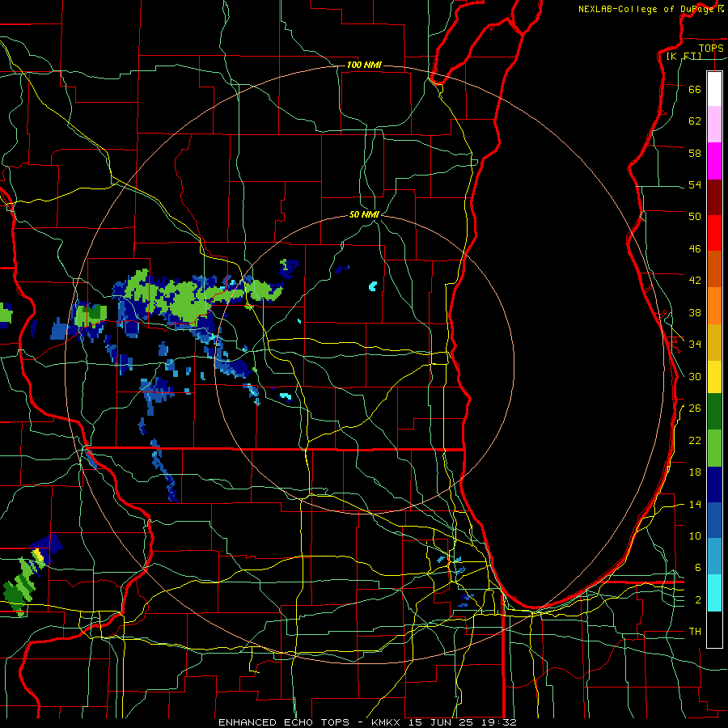Viewport: 728px width, 728px height.
Task: Click legend value "6"
Action: click(x=697, y=567)
